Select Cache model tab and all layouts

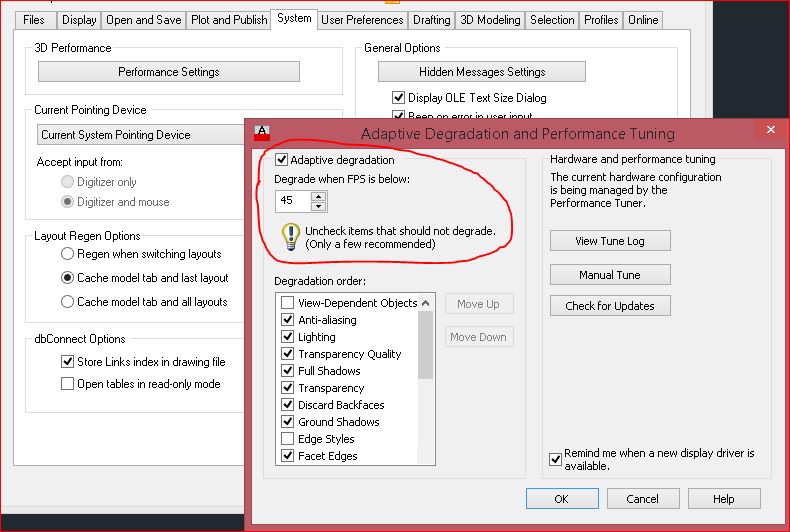coord(67,302)
